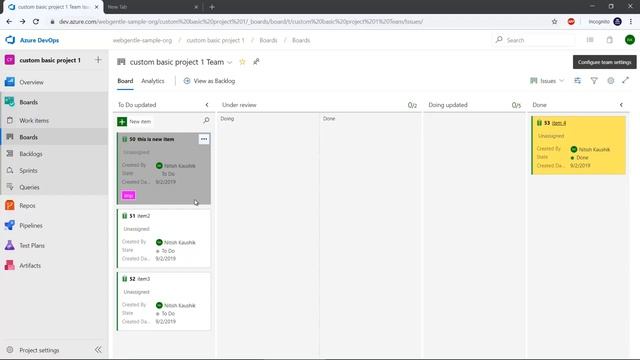Click View as Backlog
The height and width of the screenshot is (360, 640).
[209, 81]
